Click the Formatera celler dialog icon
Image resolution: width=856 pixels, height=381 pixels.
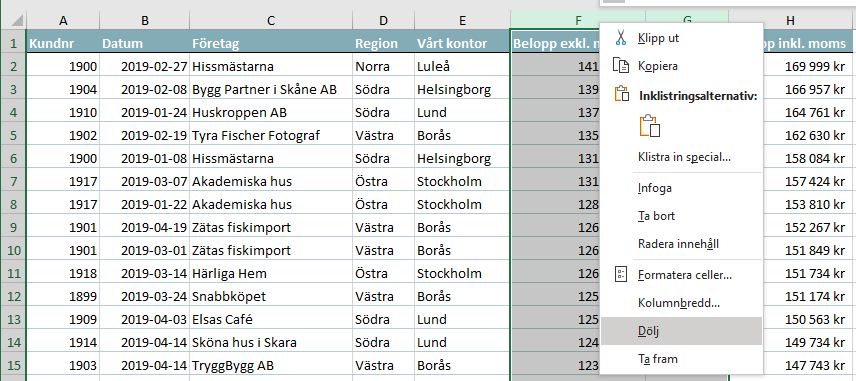click(621, 275)
